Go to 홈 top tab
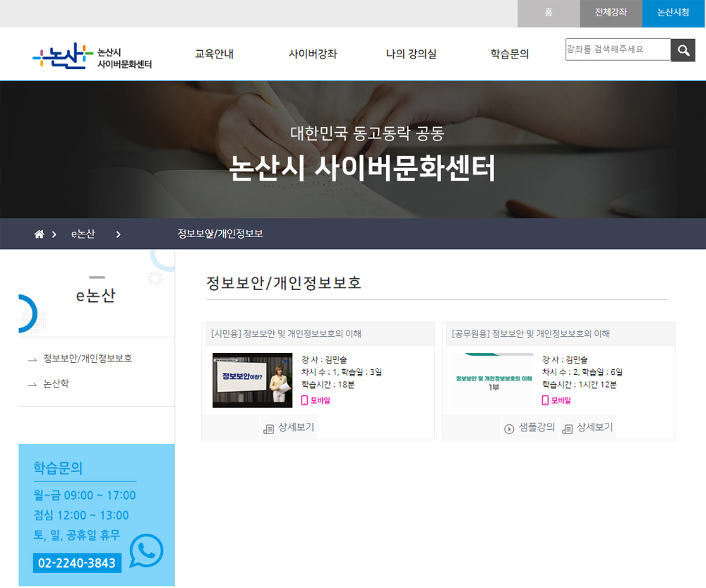The image size is (706, 588). point(549,13)
